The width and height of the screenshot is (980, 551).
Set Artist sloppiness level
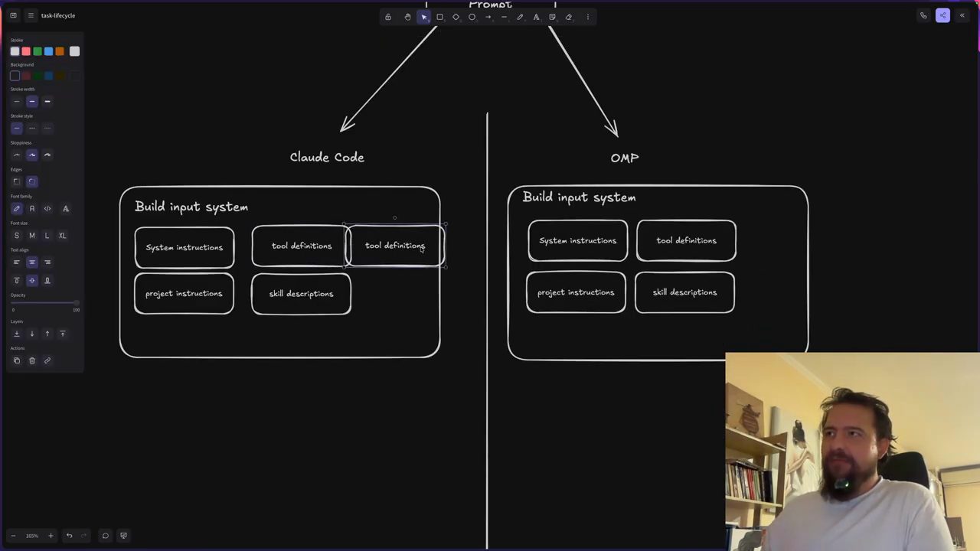32,155
